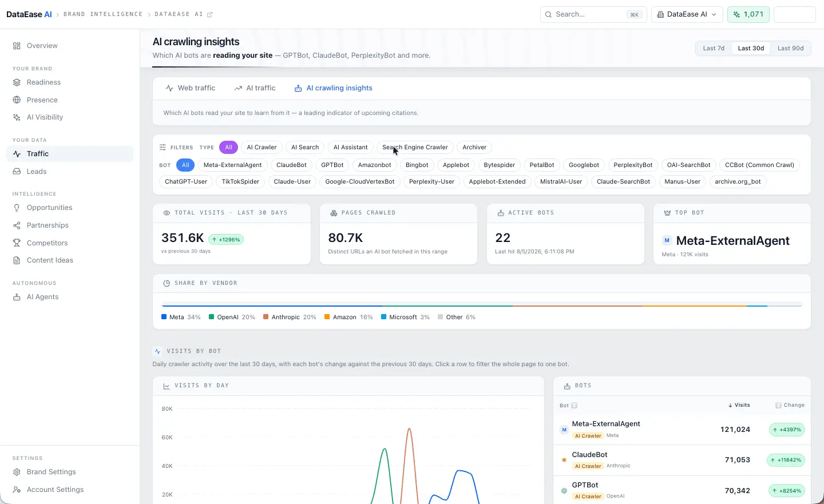This screenshot has height=504, width=824.
Task: Select the GPTBot row in bots table
Action: (x=682, y=490)
